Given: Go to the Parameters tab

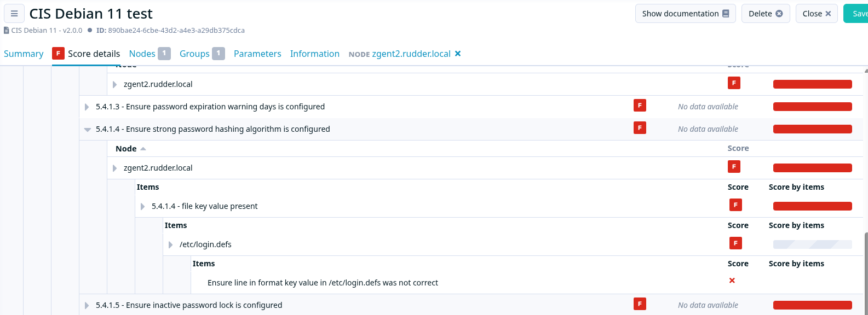Looking at the screenshot, I should 257,54.
